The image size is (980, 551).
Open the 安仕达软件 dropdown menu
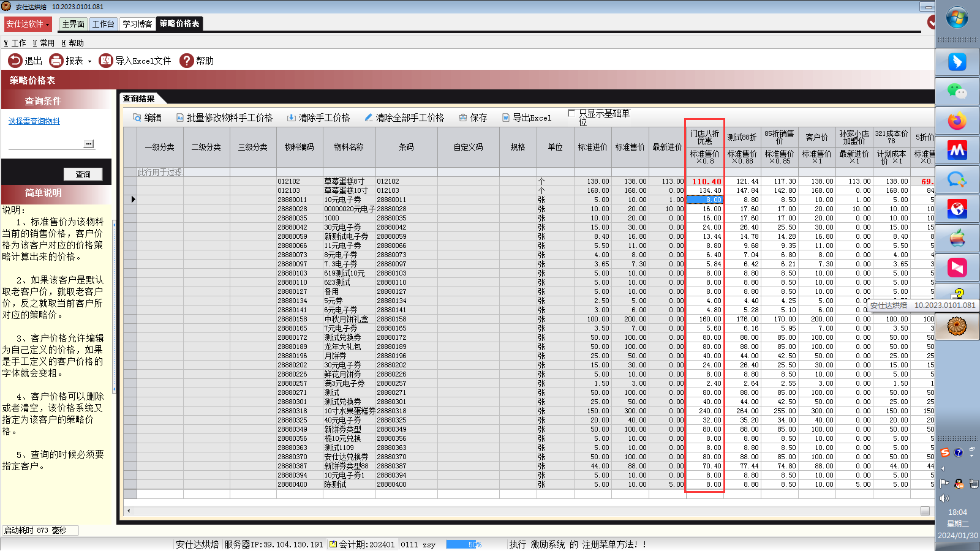point(28,24)
